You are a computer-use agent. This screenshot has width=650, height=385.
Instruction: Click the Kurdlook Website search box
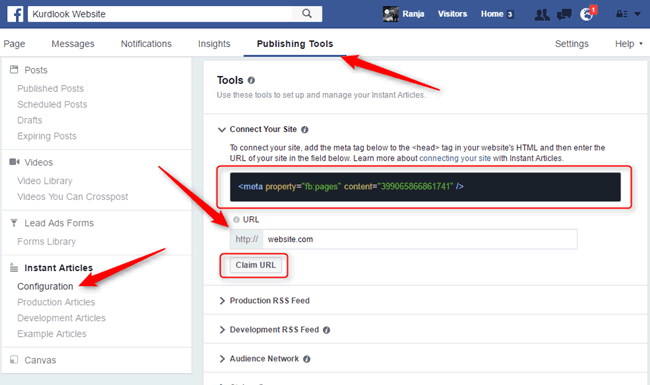click(160, 14)
